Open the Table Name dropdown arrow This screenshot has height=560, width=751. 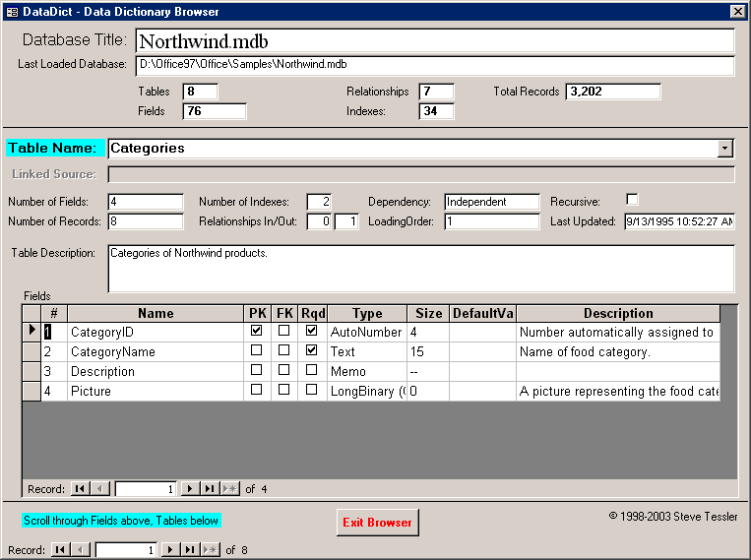coord(725,149)
